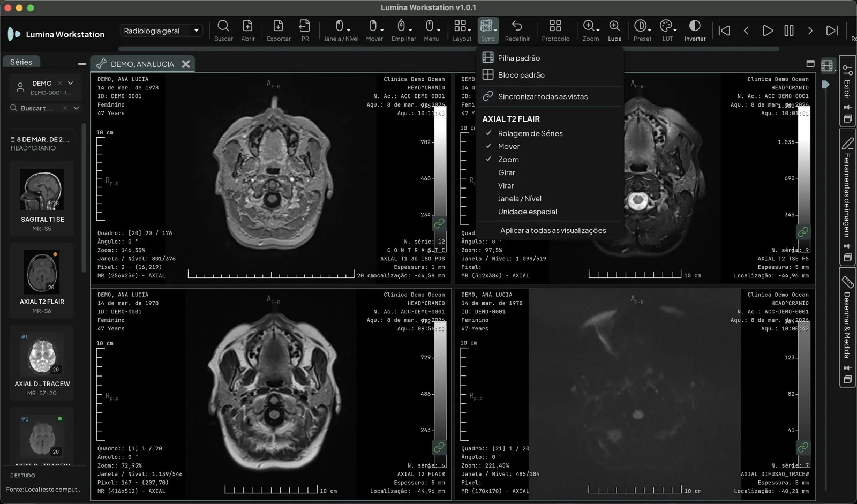Image resolution: width=857 pixels, height=504 pixels.
Task: Choose the Empilhar stacking tool
Action: click(403, 31)
